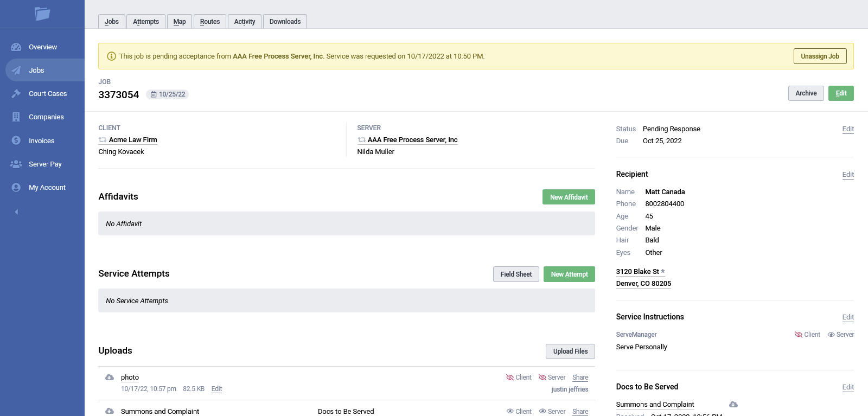The image size is (868, 416).
Task: Toggle Client visibility of Service Instructions
Action: coord(807,335)
